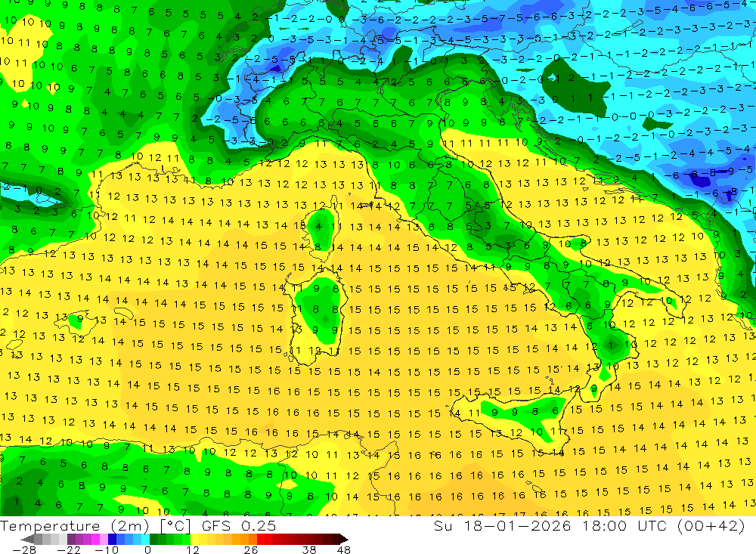Click the '[°C]' unit label

[x=175, y=526]
